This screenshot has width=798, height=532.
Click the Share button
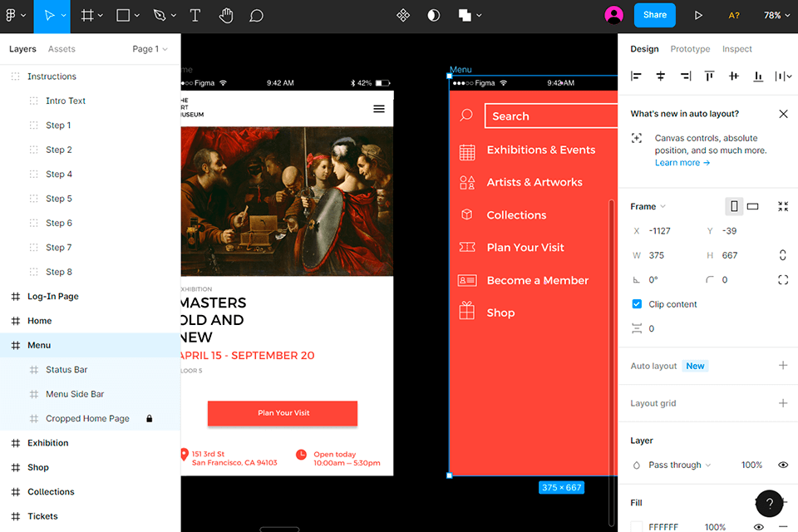point(654,15)
